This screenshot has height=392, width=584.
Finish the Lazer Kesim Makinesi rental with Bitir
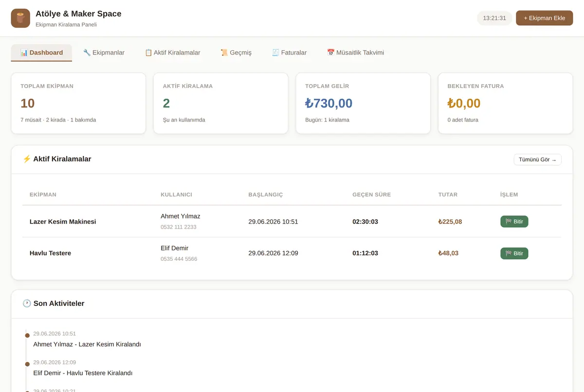pyautogui.click(x=514, y=221)
